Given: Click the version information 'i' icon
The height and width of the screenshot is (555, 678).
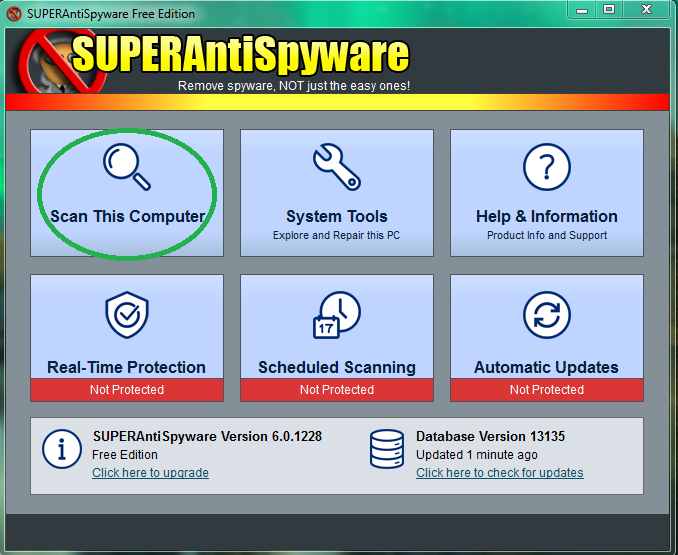Looking at the screenshot, I should (62, 449).
